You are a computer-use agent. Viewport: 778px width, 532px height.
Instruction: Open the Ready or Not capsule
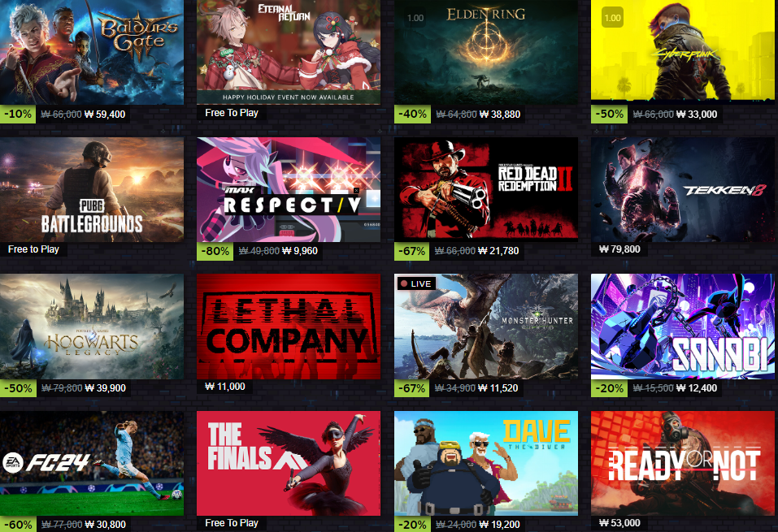pyautogui.click(x=683, y=464)
